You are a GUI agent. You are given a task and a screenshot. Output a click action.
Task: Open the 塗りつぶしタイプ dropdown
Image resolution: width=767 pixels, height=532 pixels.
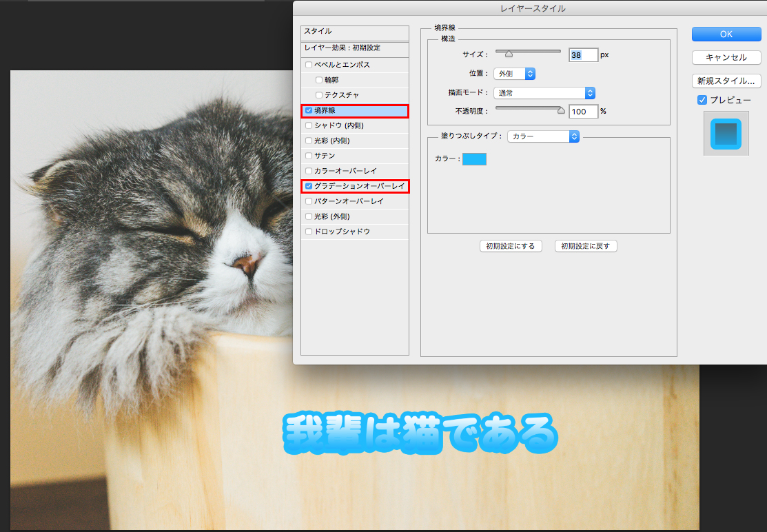543,136
